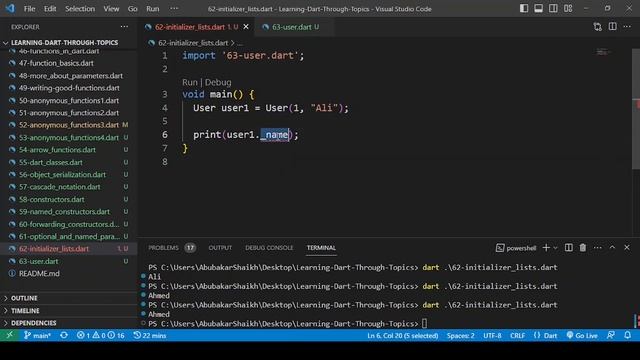Open the Selection menu

(80, 9)
